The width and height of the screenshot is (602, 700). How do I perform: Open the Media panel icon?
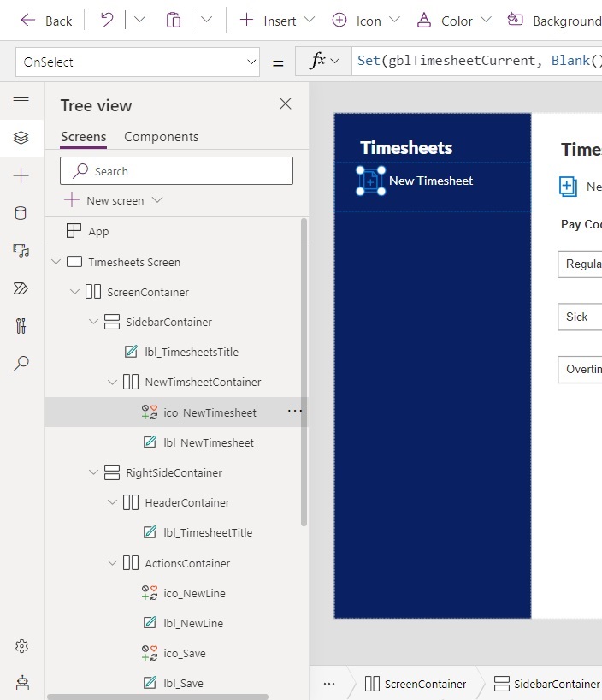[21, 250]
